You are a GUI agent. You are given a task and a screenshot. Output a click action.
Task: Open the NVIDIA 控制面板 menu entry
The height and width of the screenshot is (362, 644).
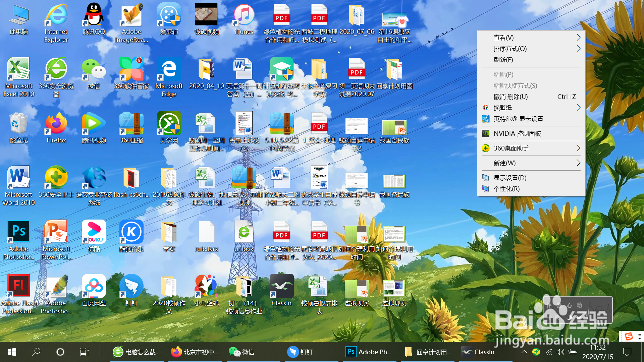[517, 133]
